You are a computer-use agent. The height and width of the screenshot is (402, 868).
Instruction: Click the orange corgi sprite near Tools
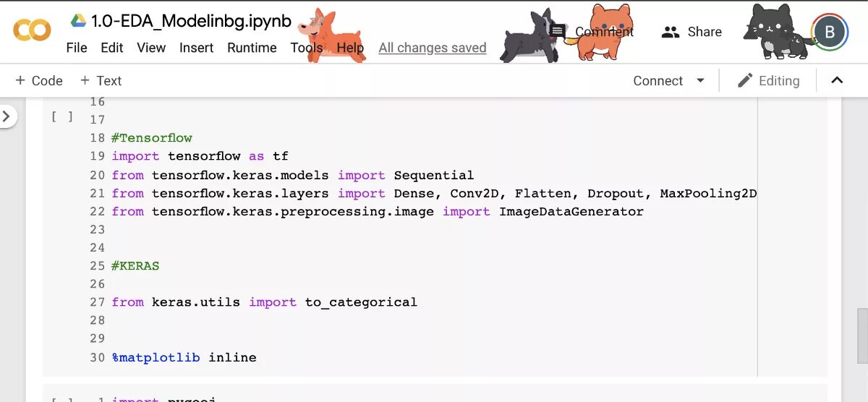(331, 36)
